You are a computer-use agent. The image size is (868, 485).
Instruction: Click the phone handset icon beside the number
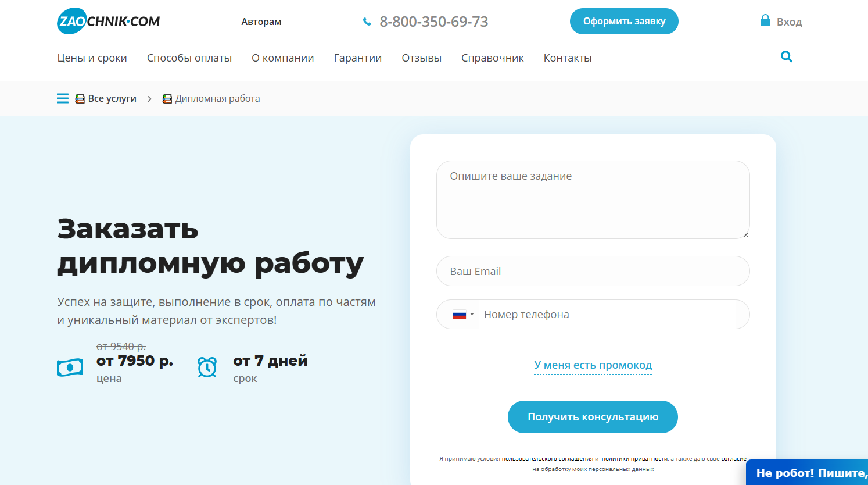click(x=367, y=21)
